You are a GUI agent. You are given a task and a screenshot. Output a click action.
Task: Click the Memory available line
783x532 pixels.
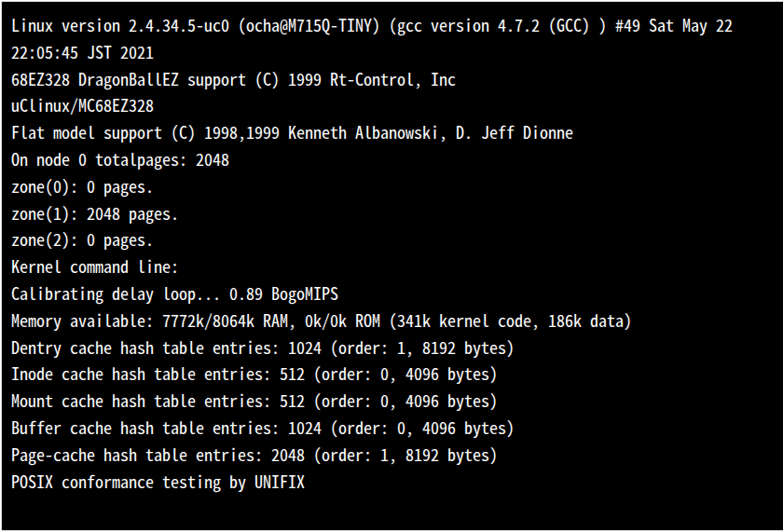tap(321, 321)
